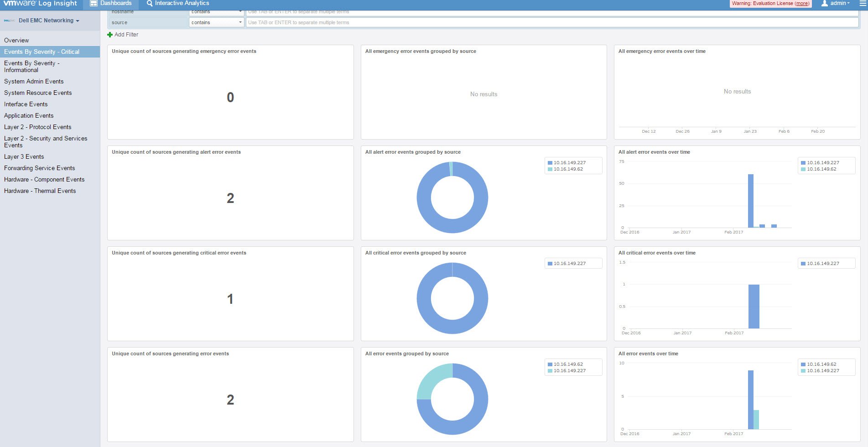The width and height of the screenshot is (868, 447).
Task: Open the source contains operator dropdown
Action: tap(215, 22)
